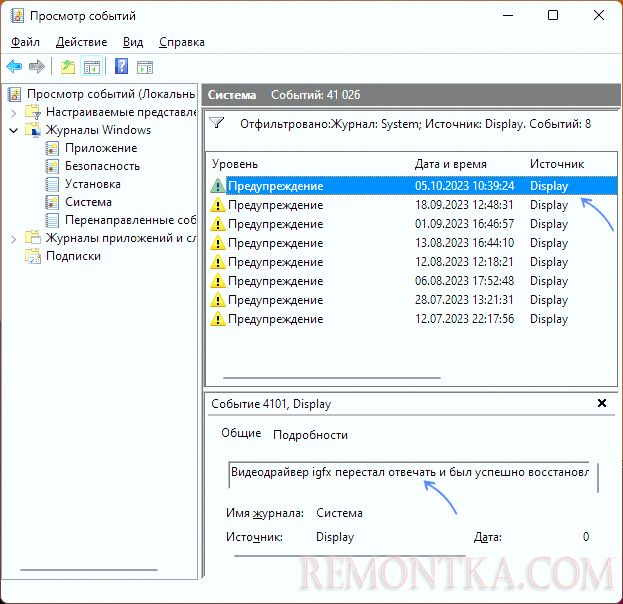Click the horizontal scrollbar of details pane
Screen dimensions: 623x604
350,556
